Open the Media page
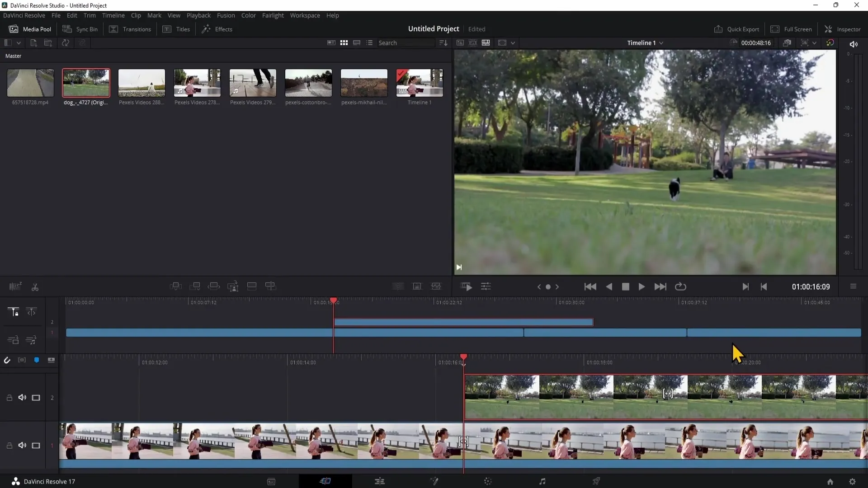Image resolution: width=868 pixels, height=488 pixels. [x=271, y=482]
